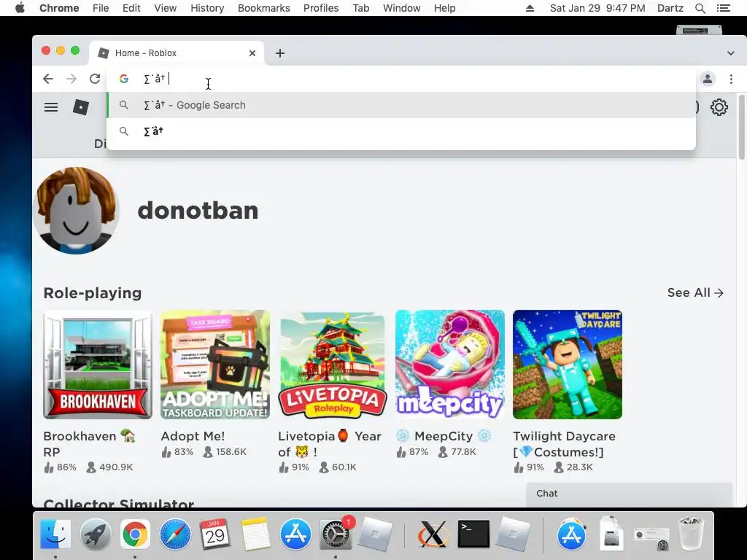The height and width of the screenshot is (560, 747).
Task: Click the Adopt Me! title text
Action: point(193,436)
